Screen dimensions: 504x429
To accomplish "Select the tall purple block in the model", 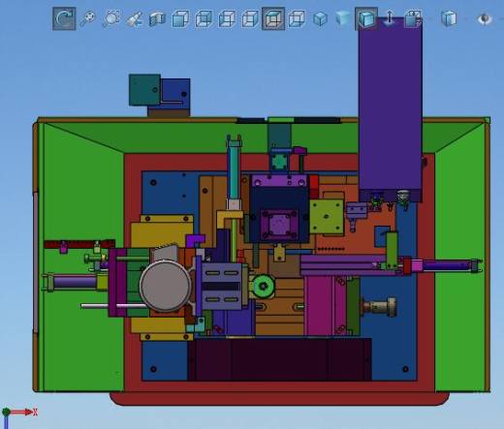I will tap(391, 109).
